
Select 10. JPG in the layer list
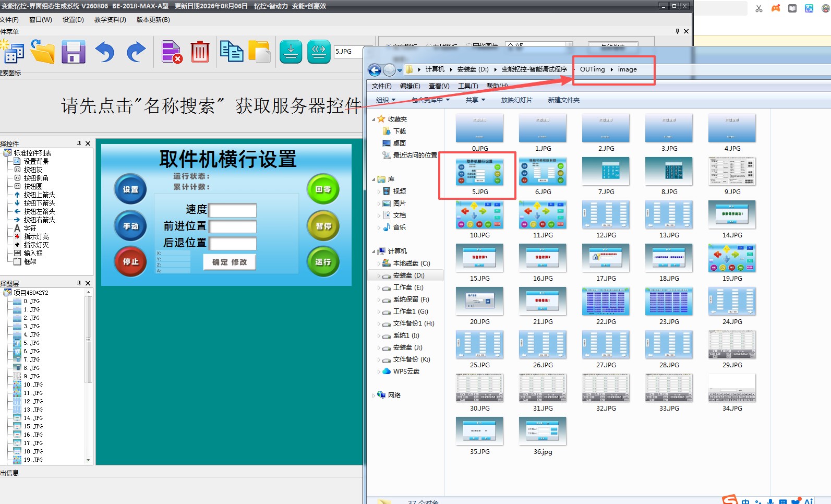point(33,385)
